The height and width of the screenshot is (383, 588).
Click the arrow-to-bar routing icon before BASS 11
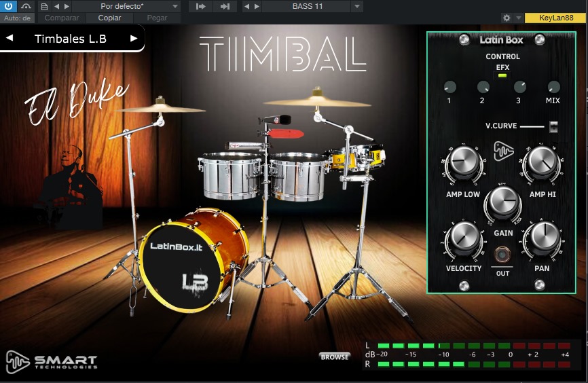coord(225,6)
